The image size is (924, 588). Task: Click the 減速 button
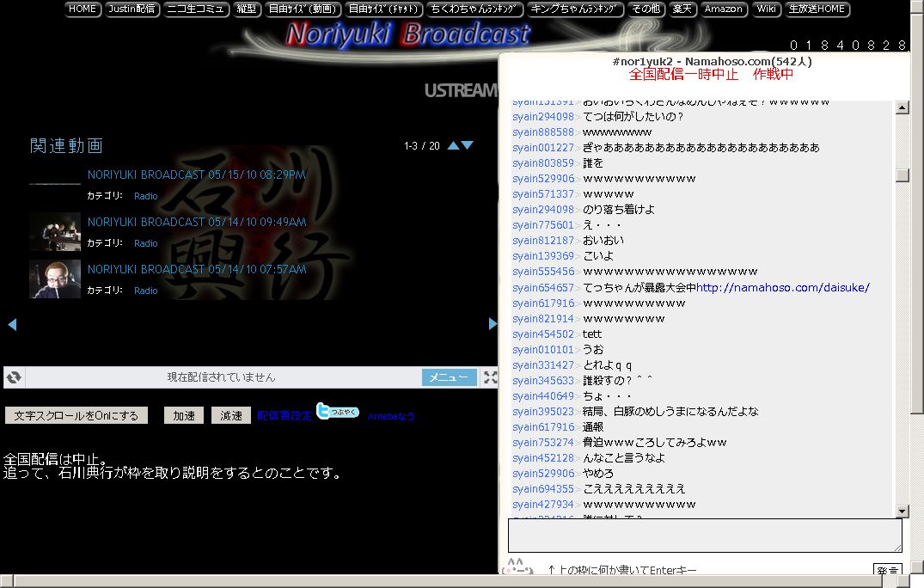tap(231, 415)
